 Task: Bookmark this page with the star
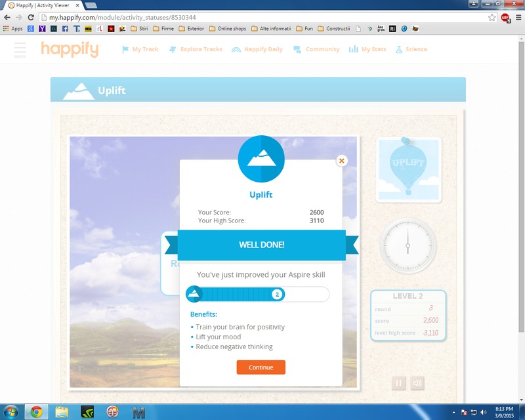[x=492, y=18]
